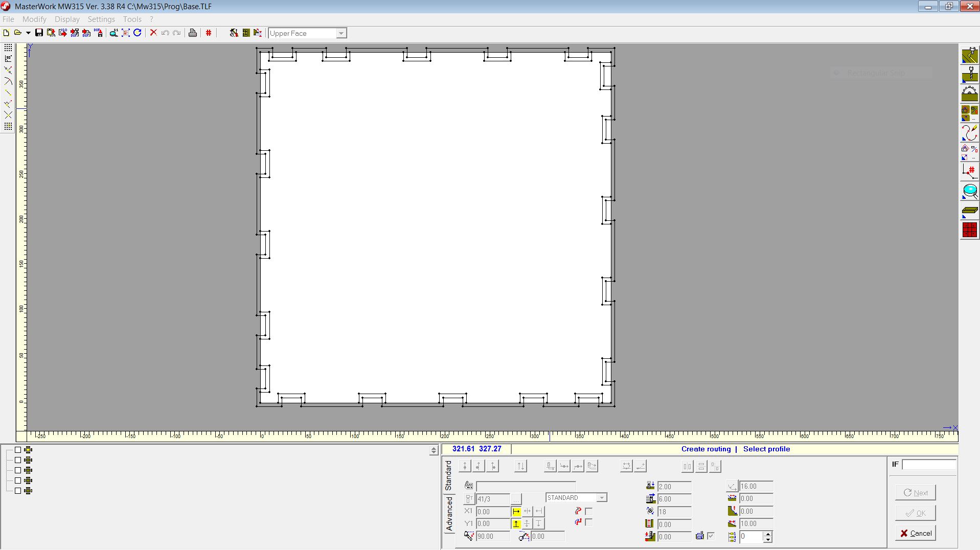This screenshot has height=550, width=980.
Task: Click the undo arrow icon
Action: (x=165, y=33)
